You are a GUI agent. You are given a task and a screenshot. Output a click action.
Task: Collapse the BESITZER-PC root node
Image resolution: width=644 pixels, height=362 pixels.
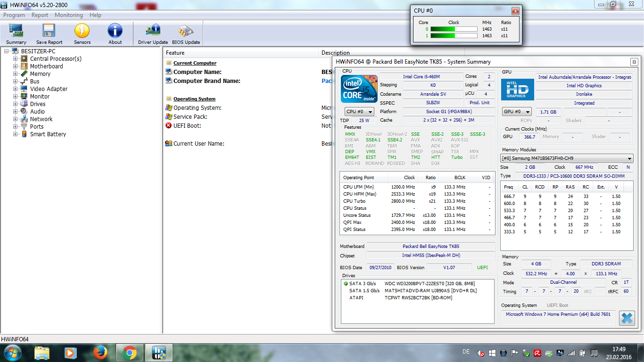tap(7, 51)
